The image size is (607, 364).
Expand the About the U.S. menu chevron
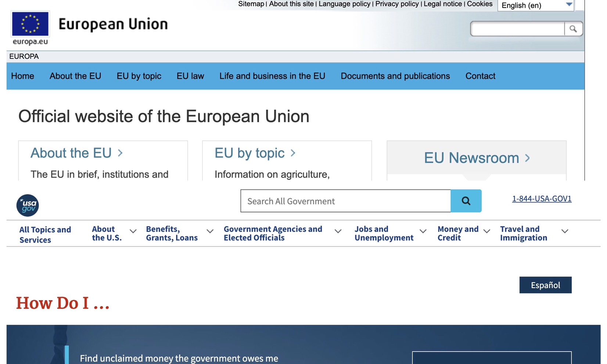133,231
